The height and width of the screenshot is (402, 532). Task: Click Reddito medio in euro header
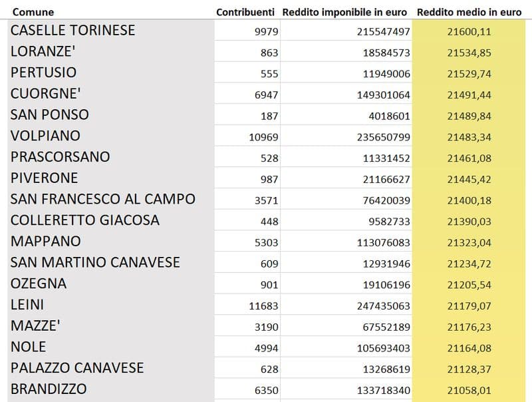click(x=469, y=12)
